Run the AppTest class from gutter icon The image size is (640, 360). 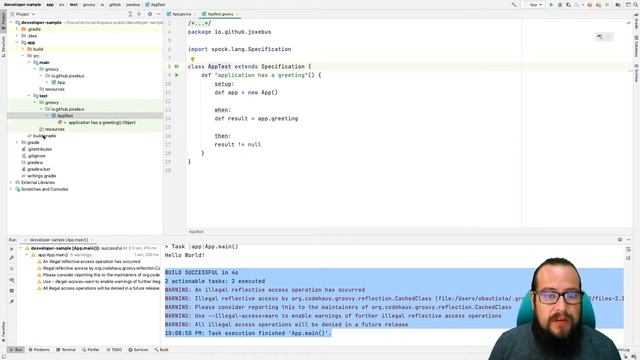click(177, 66)
